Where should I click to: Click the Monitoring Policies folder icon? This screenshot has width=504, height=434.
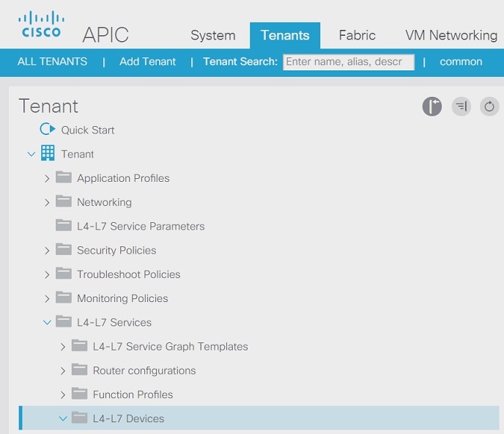point(64,297)
